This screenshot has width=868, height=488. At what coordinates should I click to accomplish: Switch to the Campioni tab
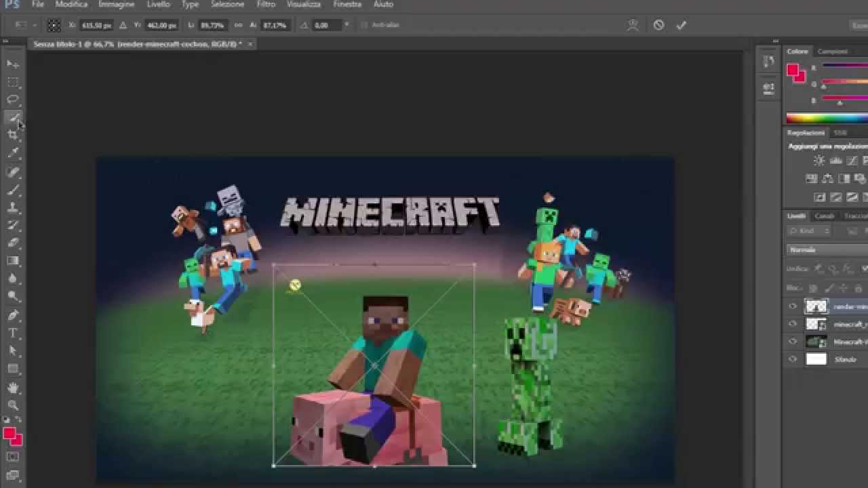(832, 52)
